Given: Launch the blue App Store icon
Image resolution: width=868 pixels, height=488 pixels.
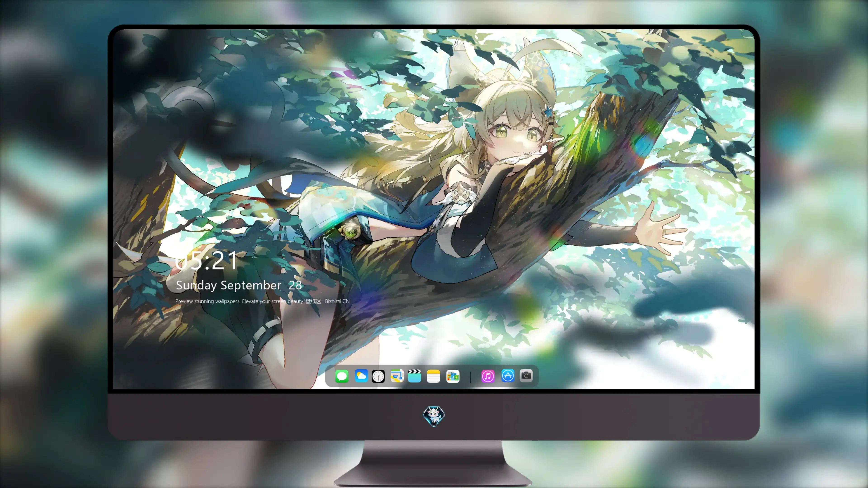Looking at the screenshot, I should coord(508,375).
